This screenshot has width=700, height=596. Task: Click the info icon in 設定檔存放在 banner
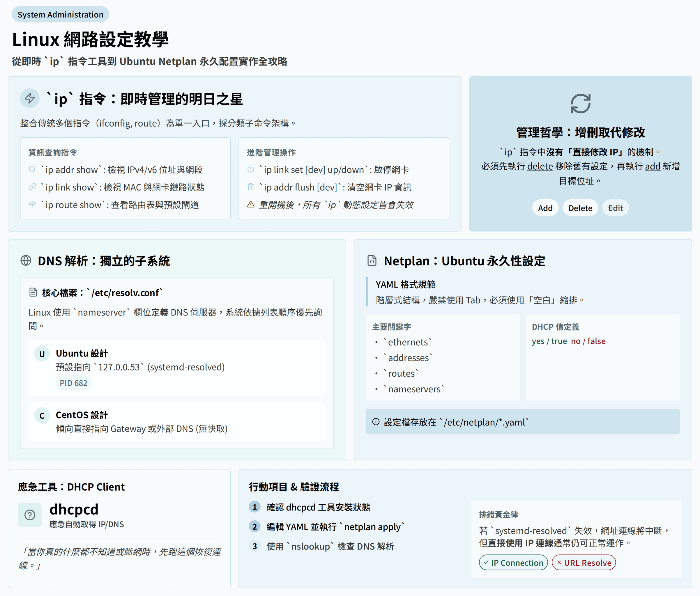pos(376,422)
